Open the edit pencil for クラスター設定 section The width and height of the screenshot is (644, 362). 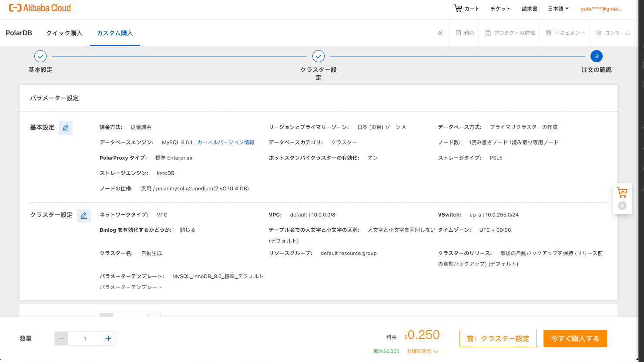(84, 215)
